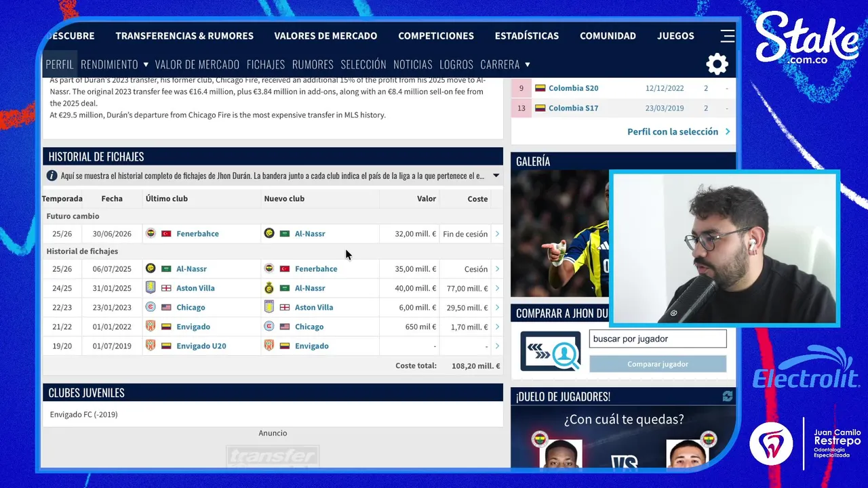Open the Estadísticas menu
This screenshot has width=868, height=488.
(527, 36)
